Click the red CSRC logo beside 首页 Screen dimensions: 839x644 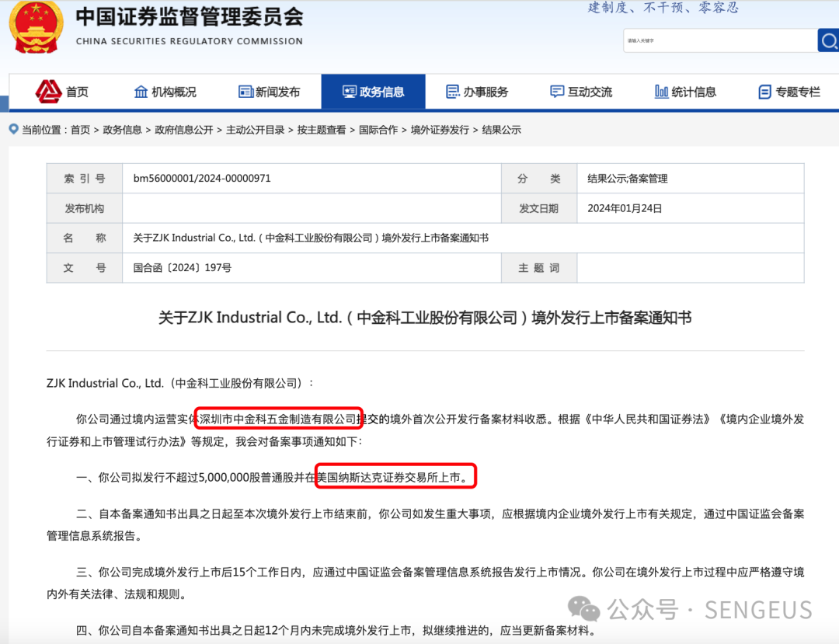(48, 92)
